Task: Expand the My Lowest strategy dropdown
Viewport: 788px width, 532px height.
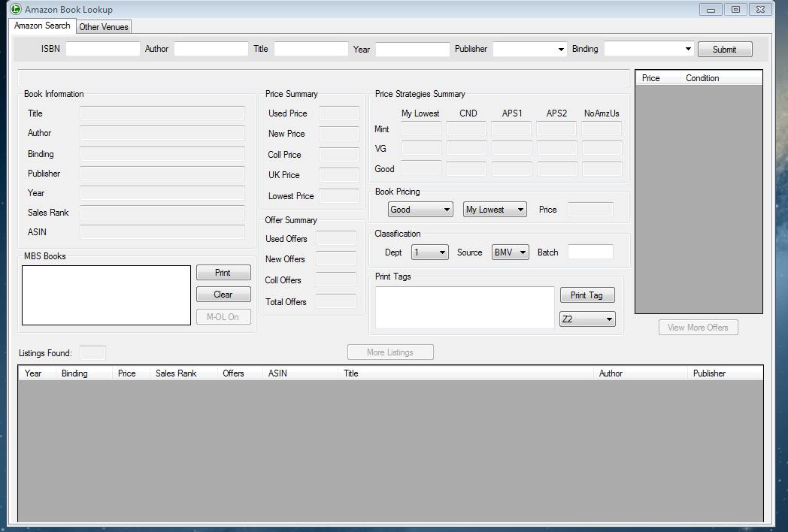Action: [495, 210]
